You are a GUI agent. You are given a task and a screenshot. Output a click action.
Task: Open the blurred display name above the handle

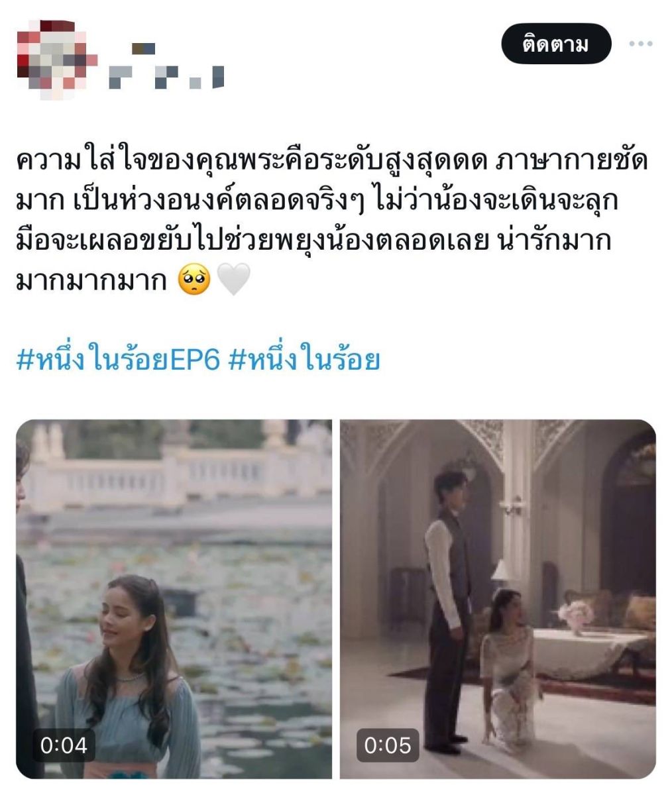143,48
